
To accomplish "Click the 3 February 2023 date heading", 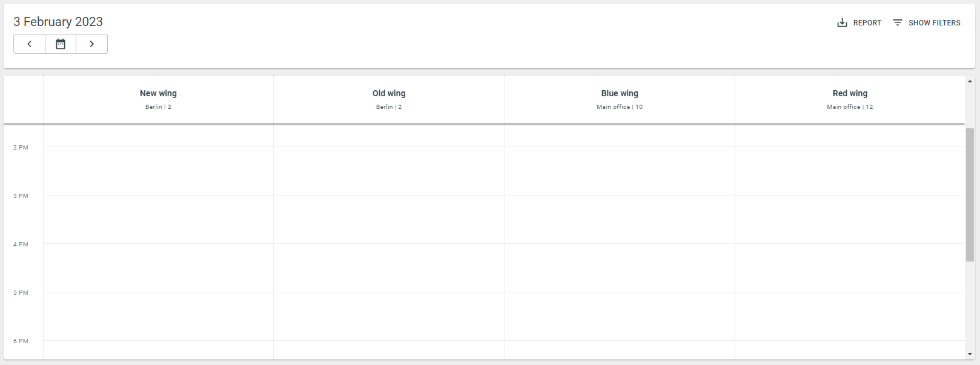I will pos(58,22).
